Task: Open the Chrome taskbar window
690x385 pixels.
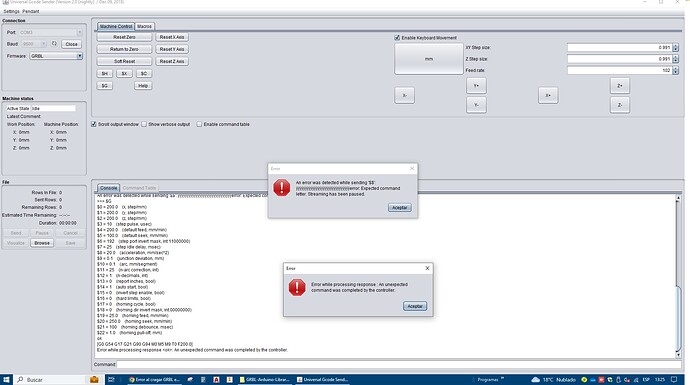Action: 154,379
